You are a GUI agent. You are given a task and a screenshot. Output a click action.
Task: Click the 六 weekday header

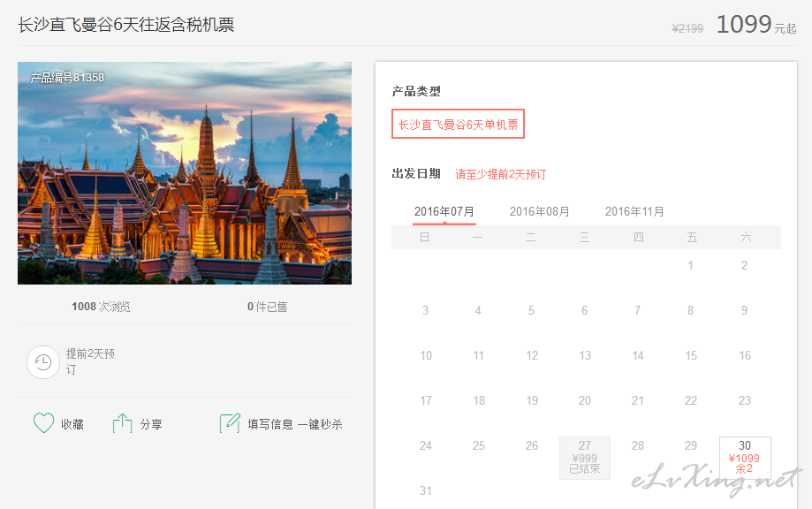[x=746, y=238]
